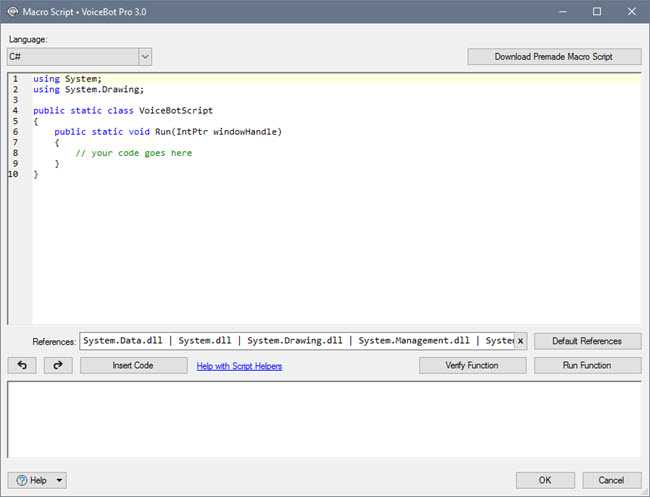650x497 pixels.
Task: Clear references with the x button
Action: 521,341
